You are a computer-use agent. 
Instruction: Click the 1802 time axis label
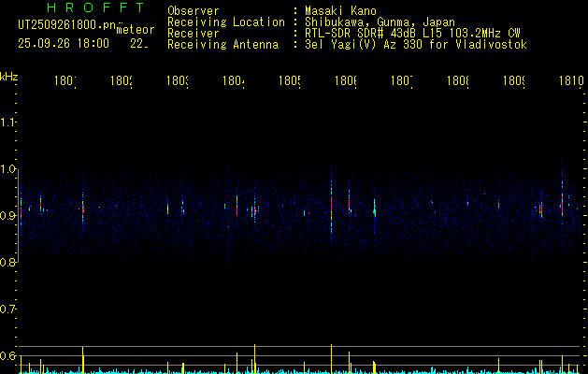(x=122, y=81)
